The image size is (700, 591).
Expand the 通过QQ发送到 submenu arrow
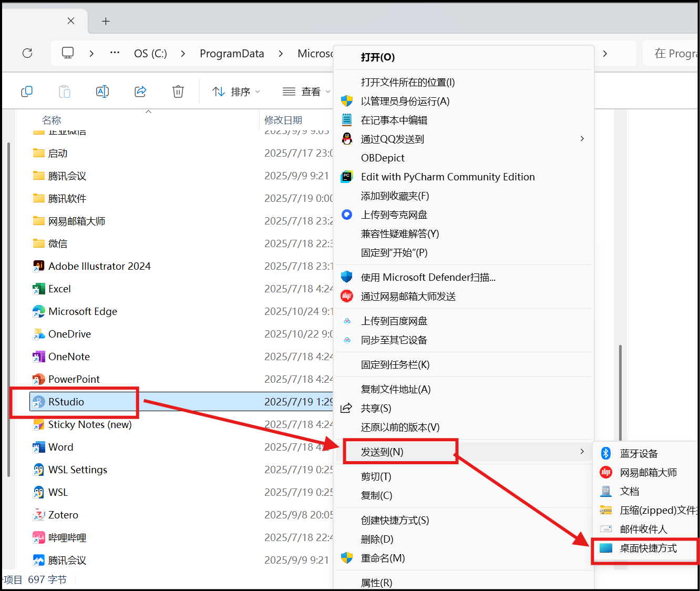coord(582,138)
